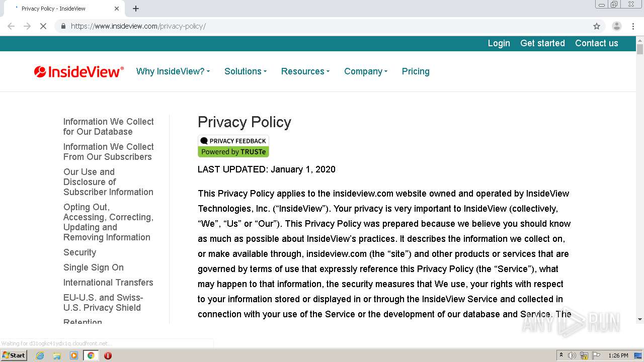Viewport: 644px width, 362px height.
Task: Launch Internet Explorer from taskbar
Action: 40,355
